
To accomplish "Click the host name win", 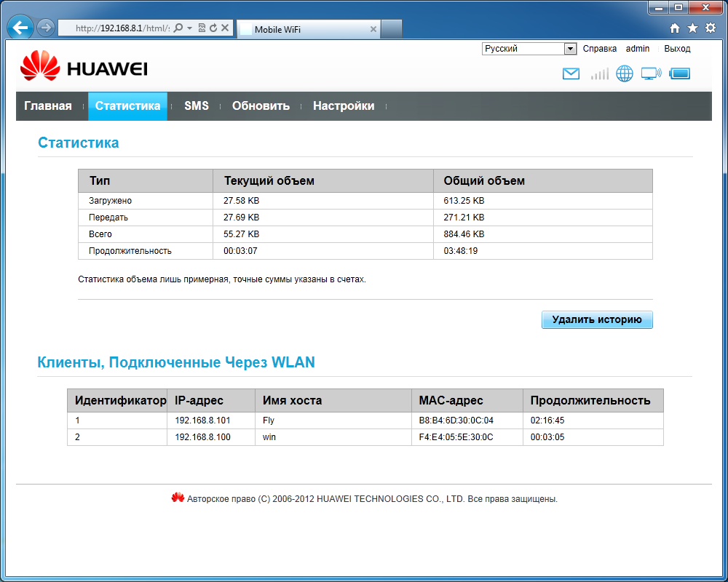I will [x=269, y=437].
